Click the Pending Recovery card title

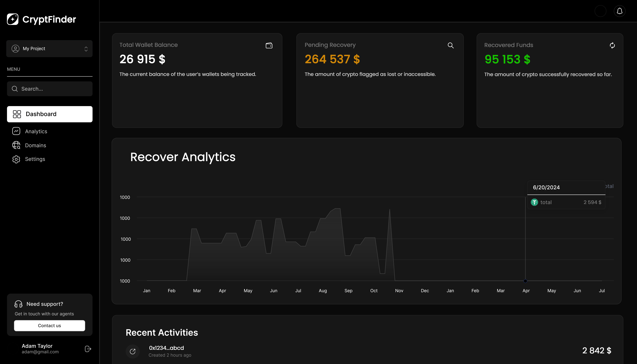click(x=330, y=45)
